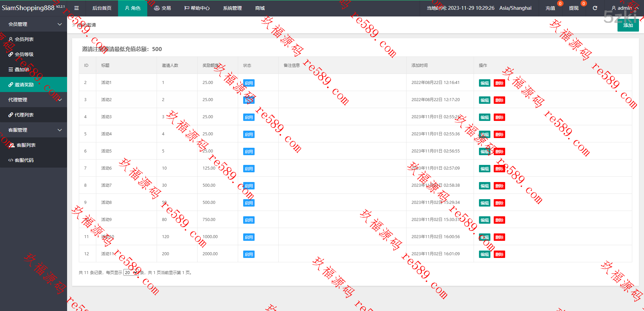Click 编辑 for the 活动3 row

pyautogui.click(x=484, y=117)
